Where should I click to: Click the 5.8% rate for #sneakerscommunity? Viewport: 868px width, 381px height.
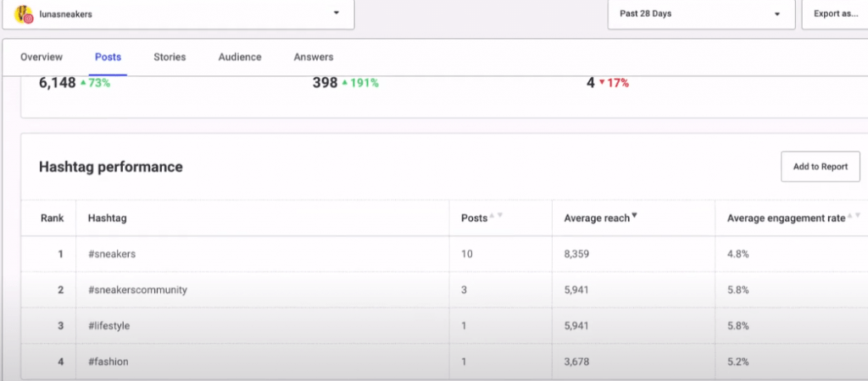[738, 290]
